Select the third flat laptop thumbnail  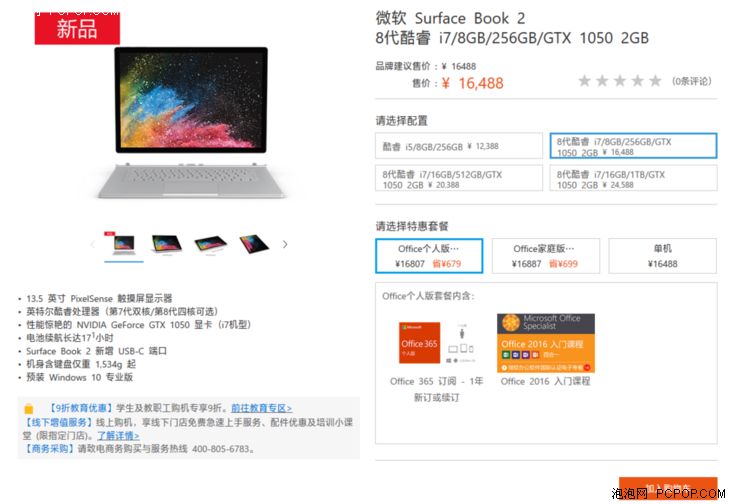pyautogui.click(x=210, y=245)
